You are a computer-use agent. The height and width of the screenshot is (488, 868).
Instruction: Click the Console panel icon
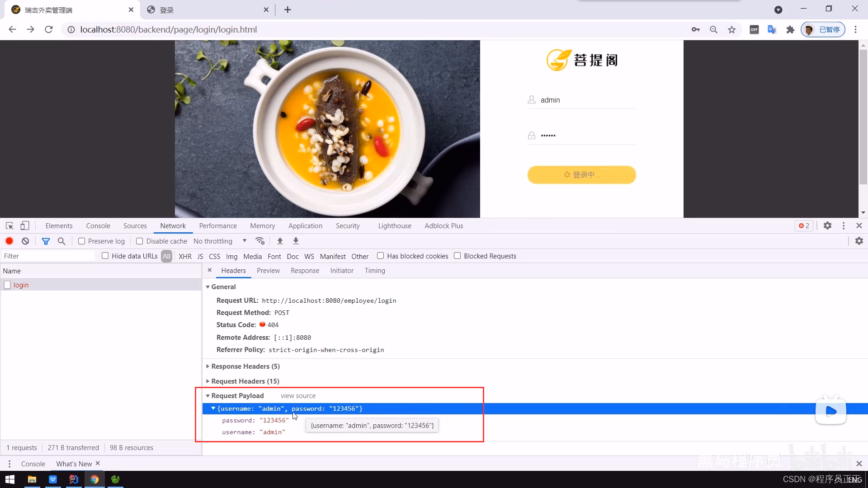[98, 225]
